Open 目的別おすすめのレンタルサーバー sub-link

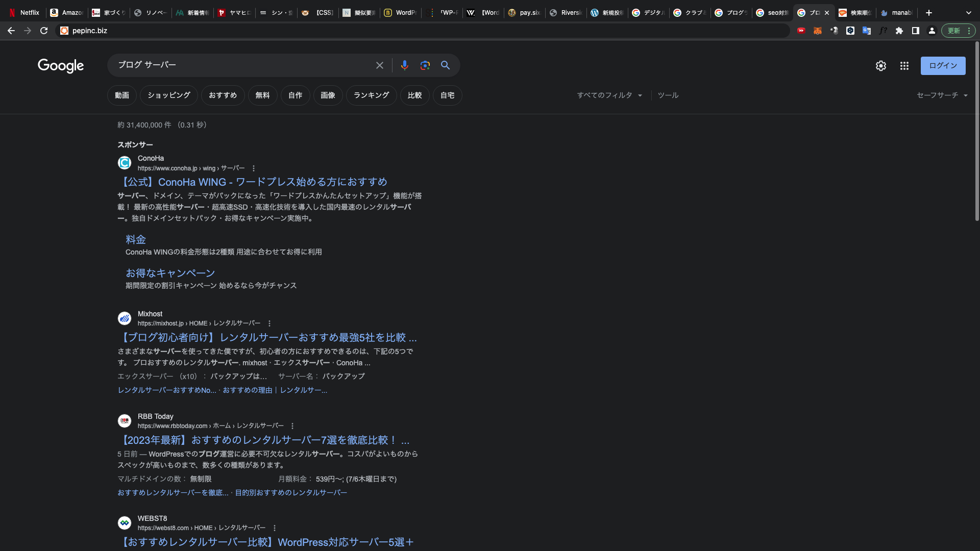point(291,493)
